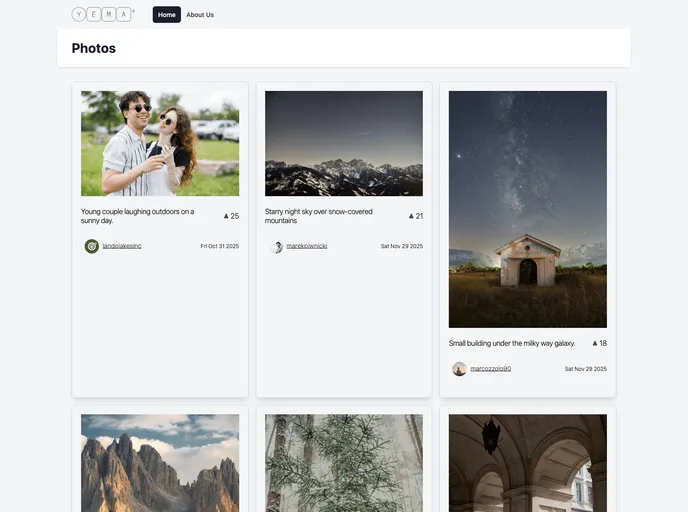688x512 pixels.
Task: Click landolakesinc's profile avatar
Action: pos(92,246)
